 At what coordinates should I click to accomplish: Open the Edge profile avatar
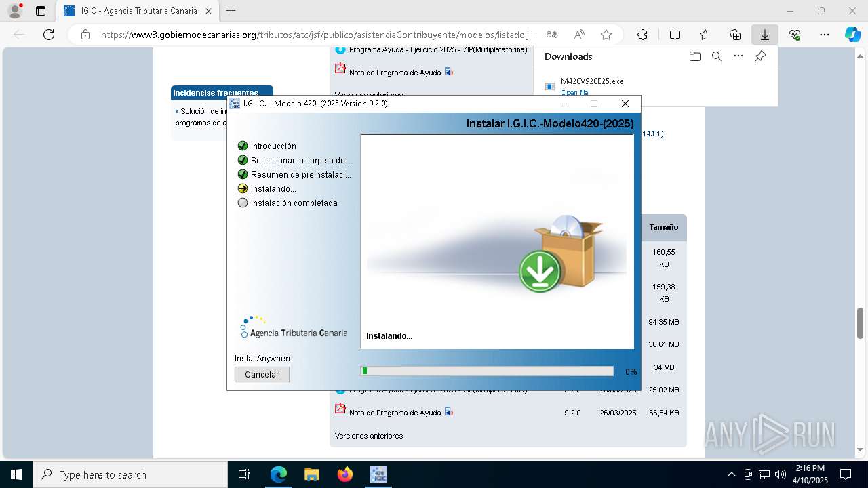(x=15, y=11)
